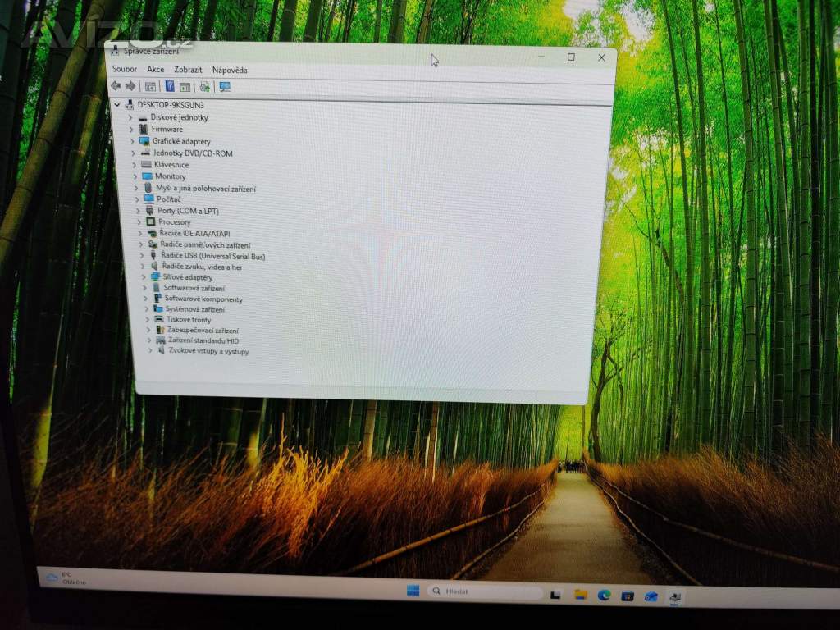Click the Forward arrow toolbar icon
The image size is (840, 630).
(130, 86)
